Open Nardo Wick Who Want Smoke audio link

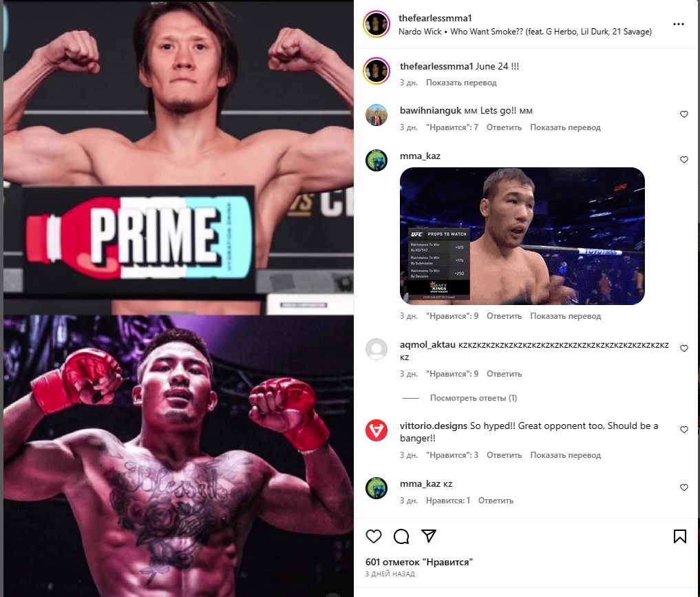[525, 32]
